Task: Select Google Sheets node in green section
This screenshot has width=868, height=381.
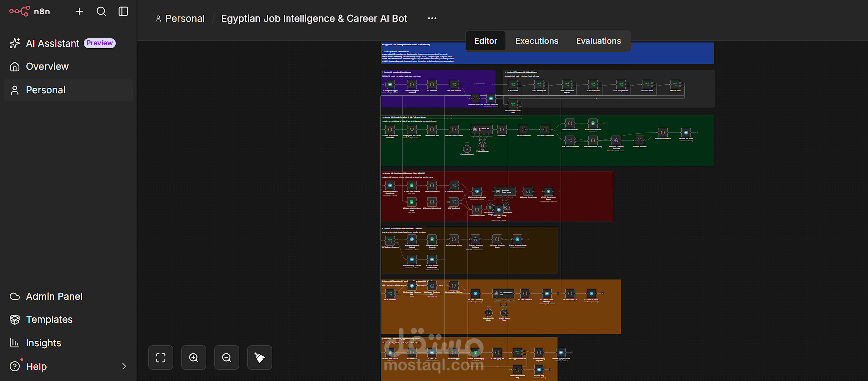Action: coord(593,123)
